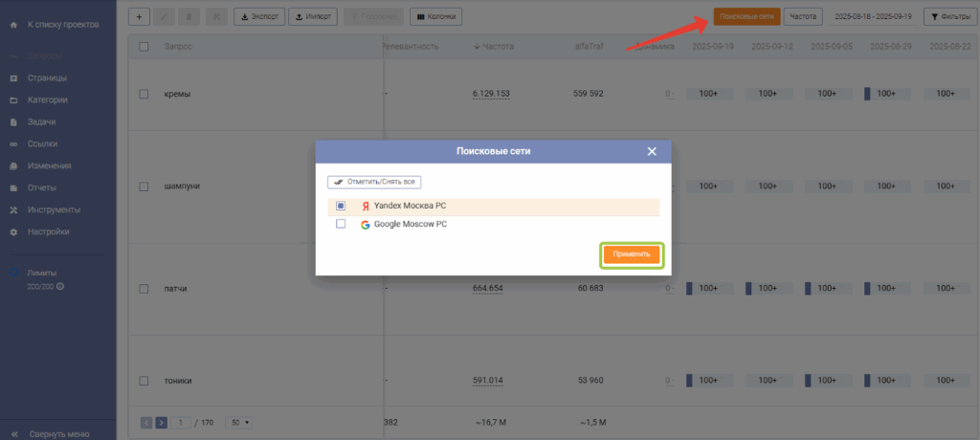Check the Google Moscow PC checkbox
Viewport: 980px width, 440px height.
pos(341,225)
